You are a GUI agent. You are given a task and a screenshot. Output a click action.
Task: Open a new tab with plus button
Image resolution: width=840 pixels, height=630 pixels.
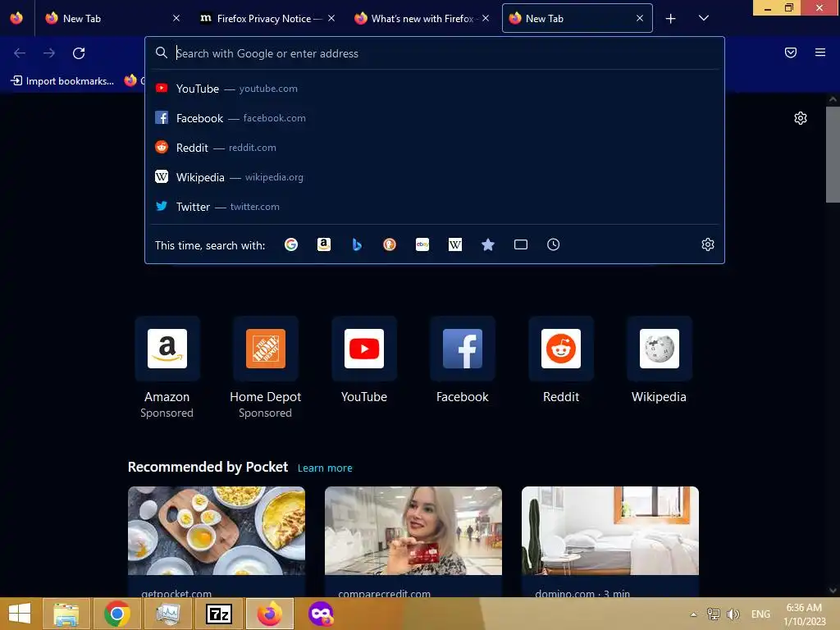(x=671, y=19)
